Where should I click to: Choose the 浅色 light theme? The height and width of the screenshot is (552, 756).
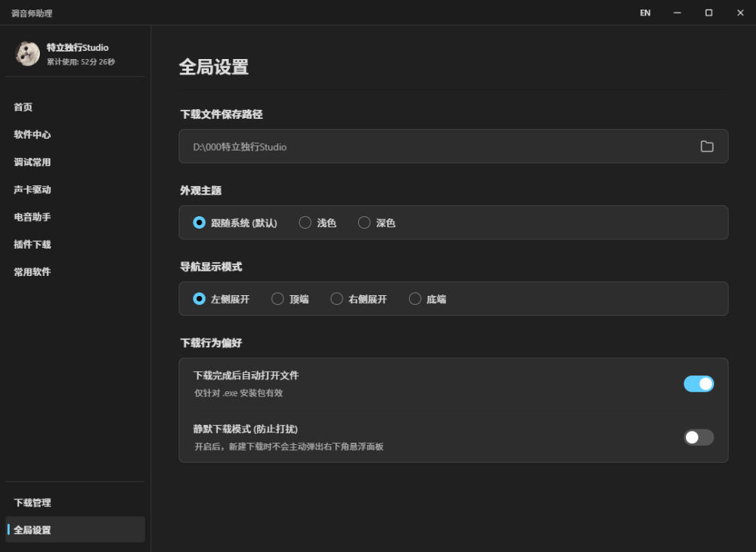[305, 223]
